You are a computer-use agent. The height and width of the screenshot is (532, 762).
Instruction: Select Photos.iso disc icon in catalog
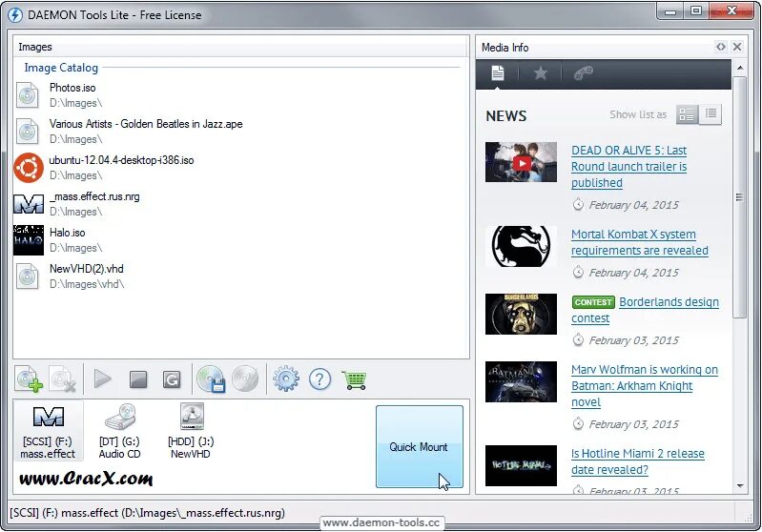coord(28,95)
